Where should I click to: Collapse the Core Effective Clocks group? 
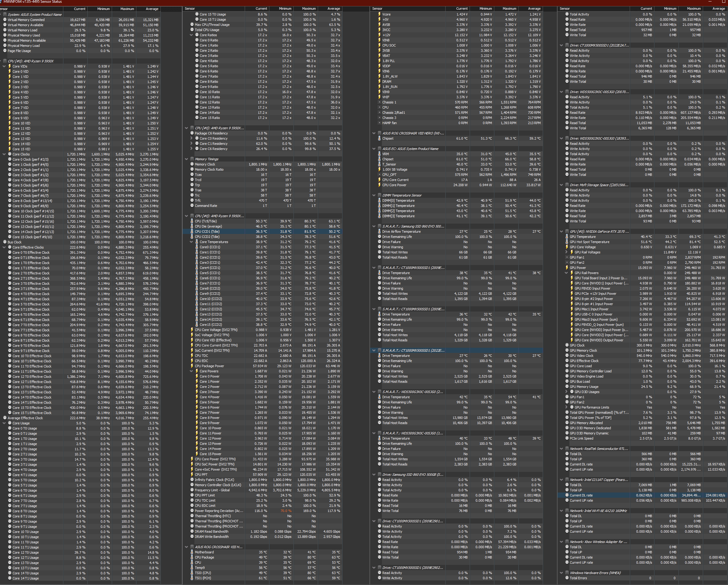pos(4,247)
